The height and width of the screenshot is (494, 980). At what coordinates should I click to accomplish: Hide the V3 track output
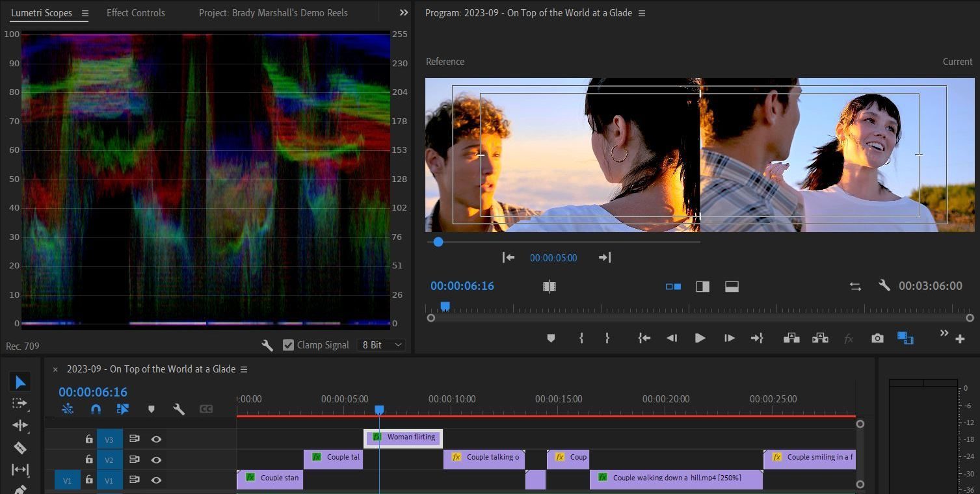[156, 439]
